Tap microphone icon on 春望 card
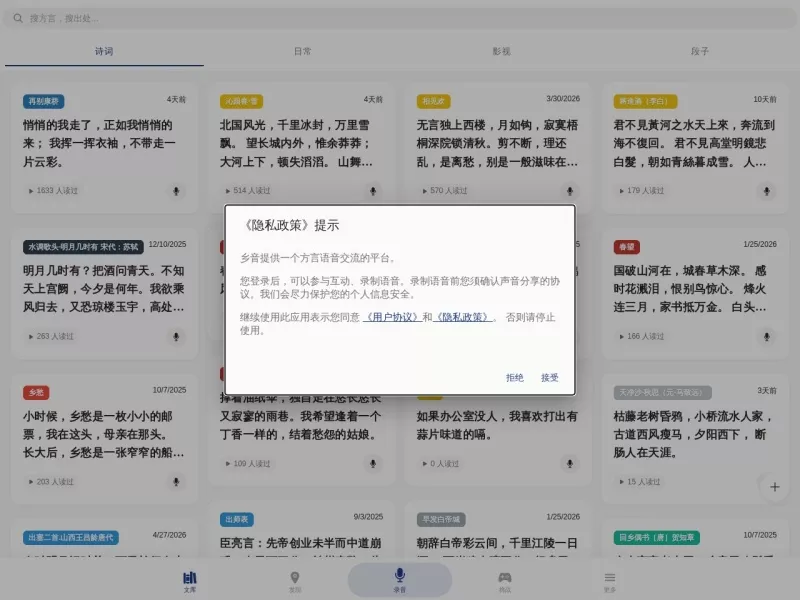Screen dimensions: 800x600 [x=766, y=337]
